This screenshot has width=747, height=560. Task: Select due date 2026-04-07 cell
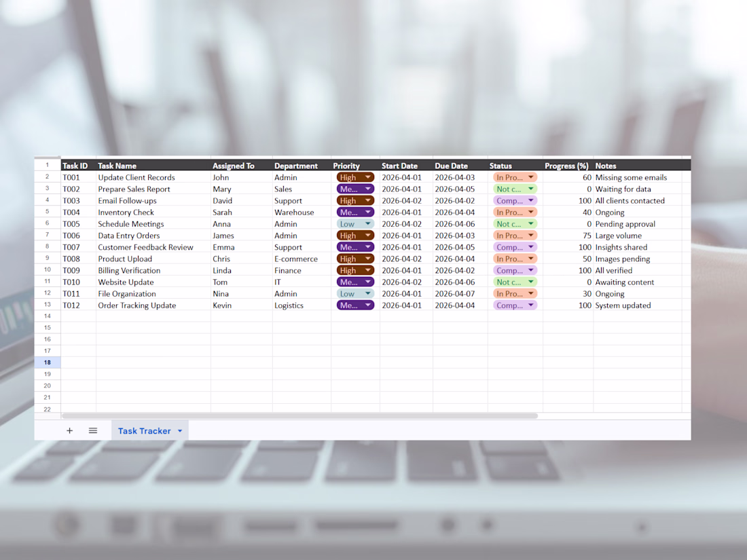(x=460, y=294)
